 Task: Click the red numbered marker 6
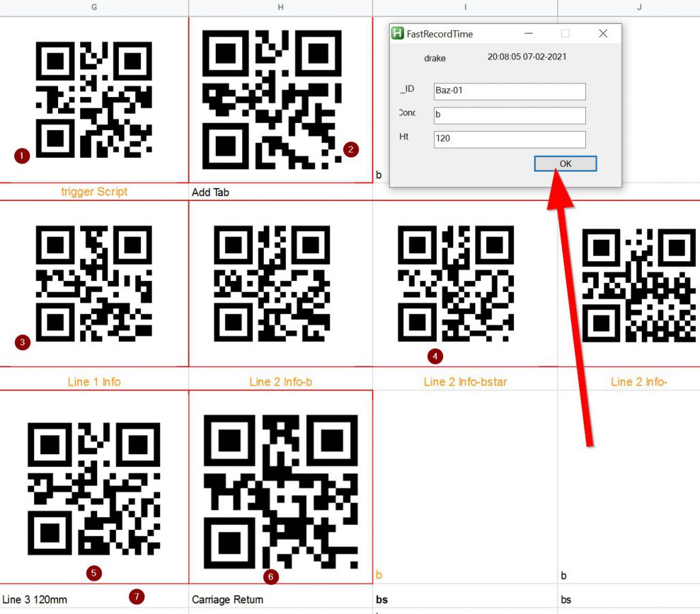[x=271, y=577]
